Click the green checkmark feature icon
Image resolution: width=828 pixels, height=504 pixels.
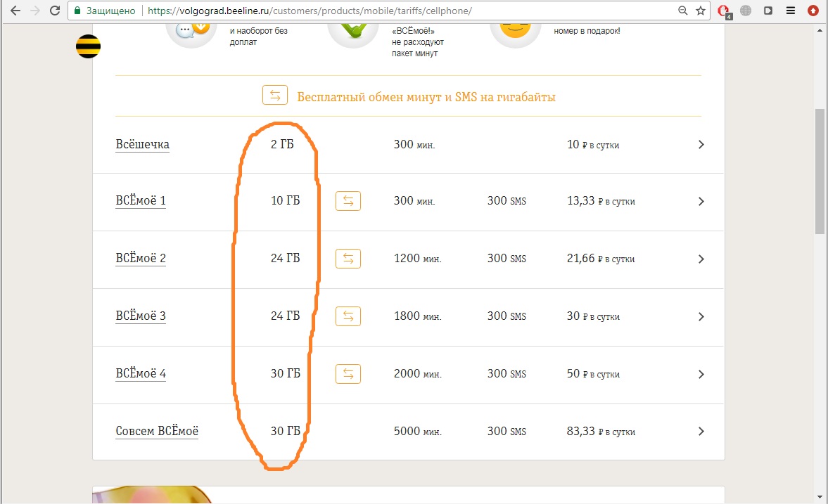[353, 35]
